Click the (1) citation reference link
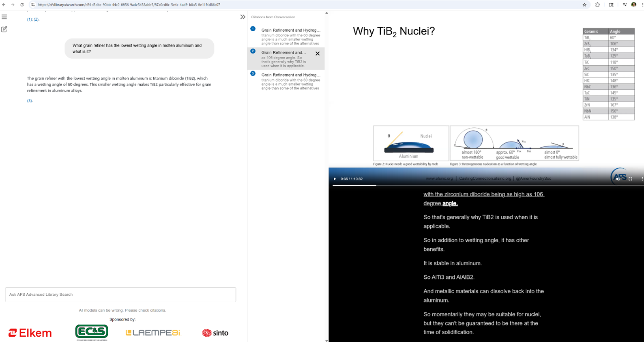644x342 pixels. coord(30,19)
